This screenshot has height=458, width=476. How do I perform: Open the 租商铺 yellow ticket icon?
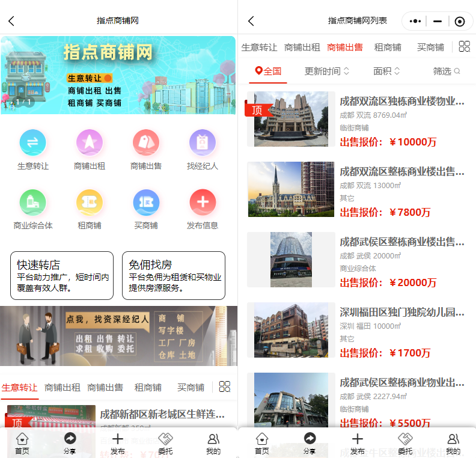click(89, 202)
